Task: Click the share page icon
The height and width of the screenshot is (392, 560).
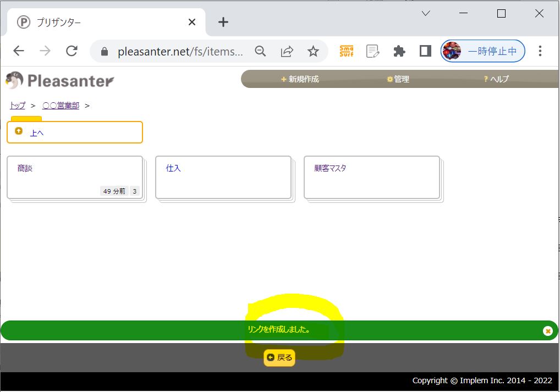Action: click(x=287, y=52)
